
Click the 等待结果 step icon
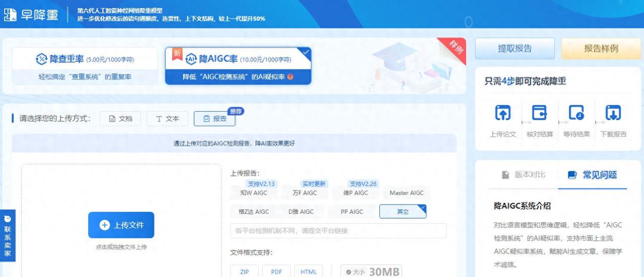[x=577, y=113]
